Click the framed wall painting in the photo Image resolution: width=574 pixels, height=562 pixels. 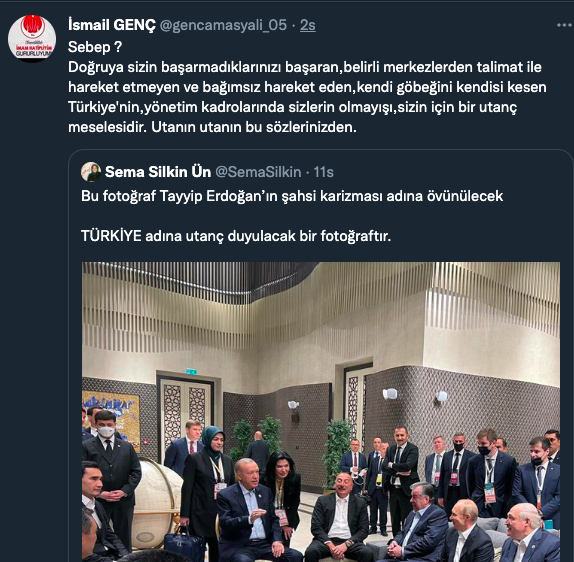(111, 420)
